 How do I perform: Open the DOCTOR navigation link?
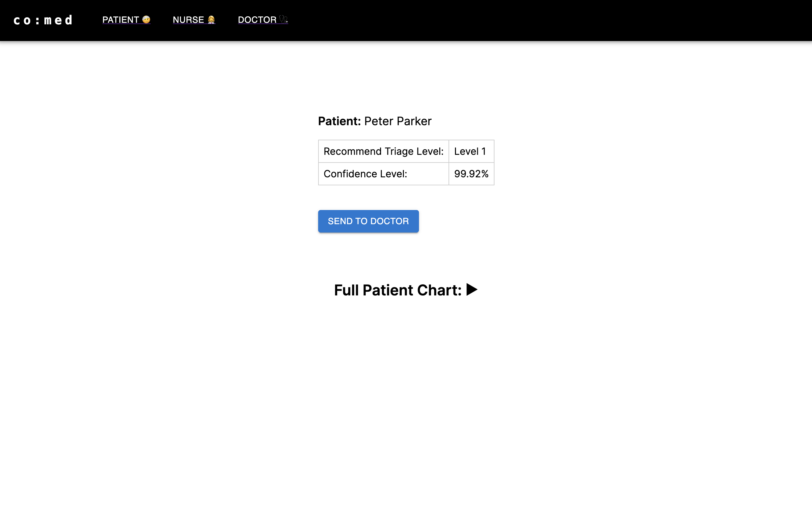click(263, 20)
